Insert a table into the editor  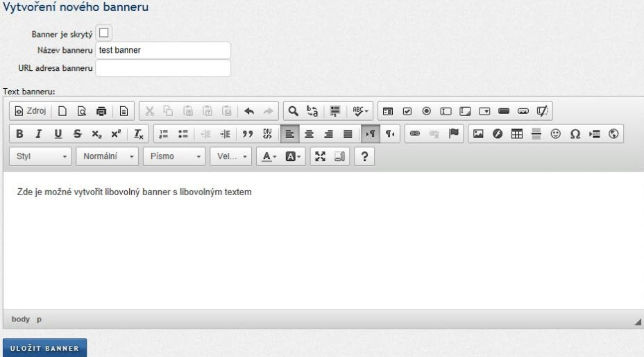pos(517,134)
